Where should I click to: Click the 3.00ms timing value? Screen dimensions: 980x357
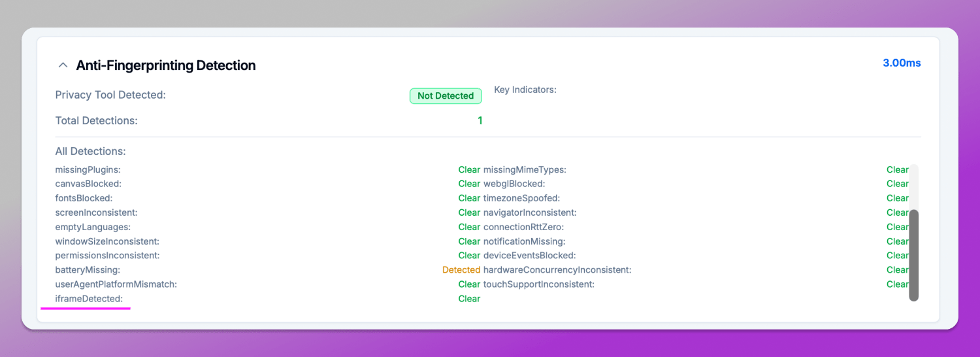coord(902,63)
